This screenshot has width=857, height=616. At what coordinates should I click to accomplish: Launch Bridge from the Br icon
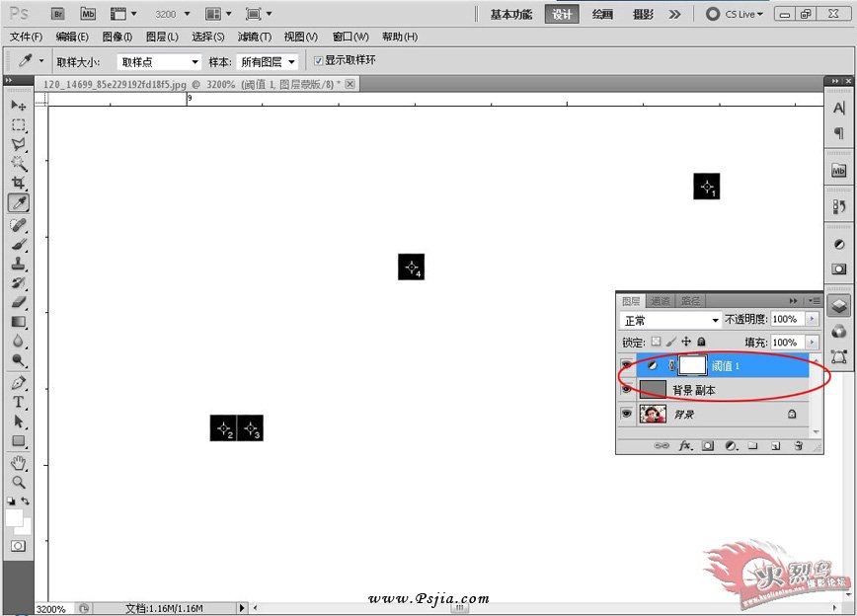[x=57, y=14]
